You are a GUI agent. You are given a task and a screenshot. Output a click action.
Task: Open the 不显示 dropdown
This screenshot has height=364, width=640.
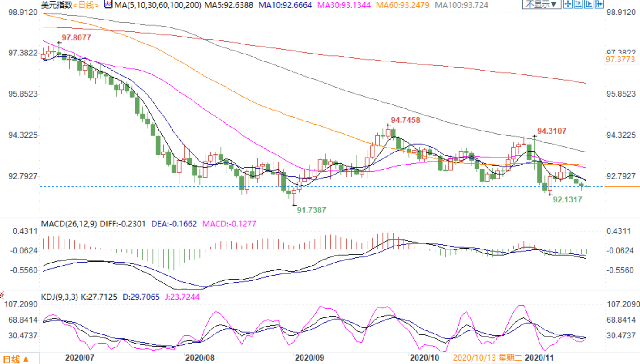pyautogui.click(x=542, y=4)
